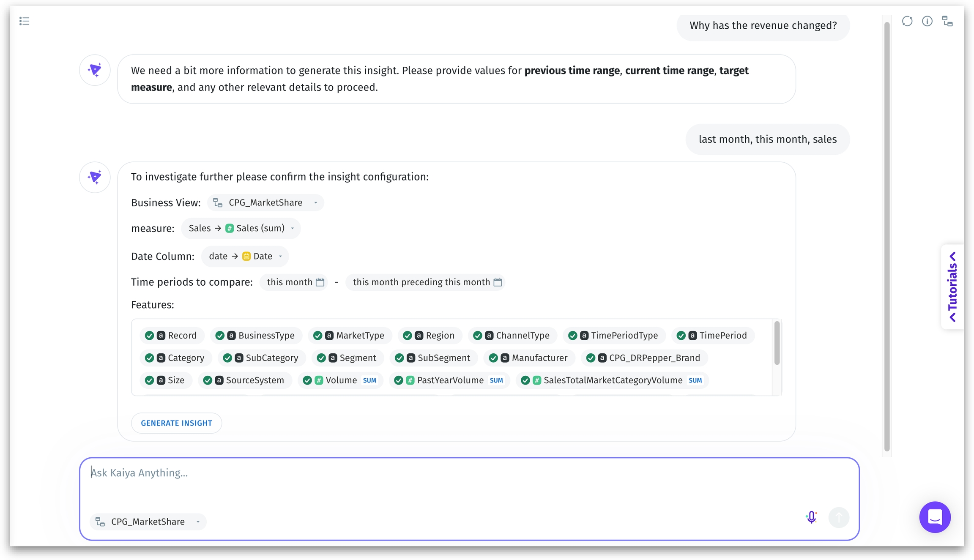
Task: Open the info icon at top right
Action: click(x=927, y=21)
